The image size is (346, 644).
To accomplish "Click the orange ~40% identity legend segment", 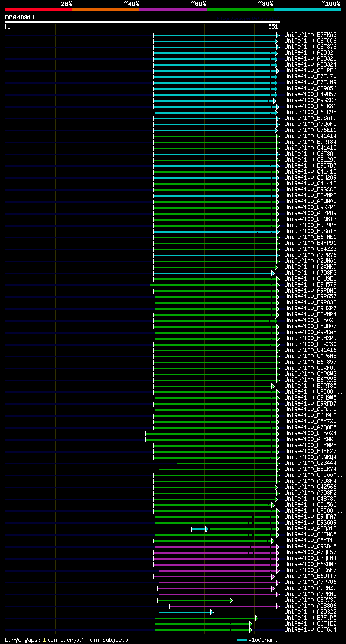I will point(106,9).
